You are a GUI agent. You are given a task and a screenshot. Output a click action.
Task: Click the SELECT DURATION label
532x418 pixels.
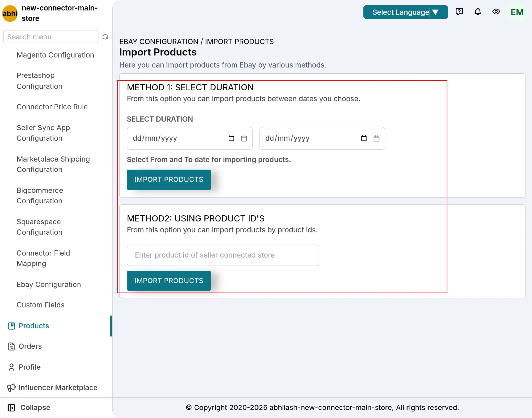160,119
